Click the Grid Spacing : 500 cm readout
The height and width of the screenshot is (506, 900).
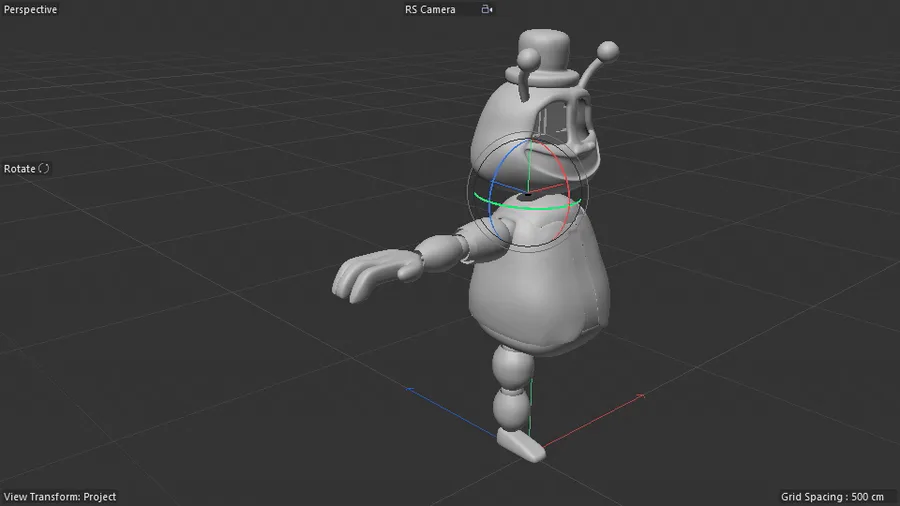(x=832, y=497)
